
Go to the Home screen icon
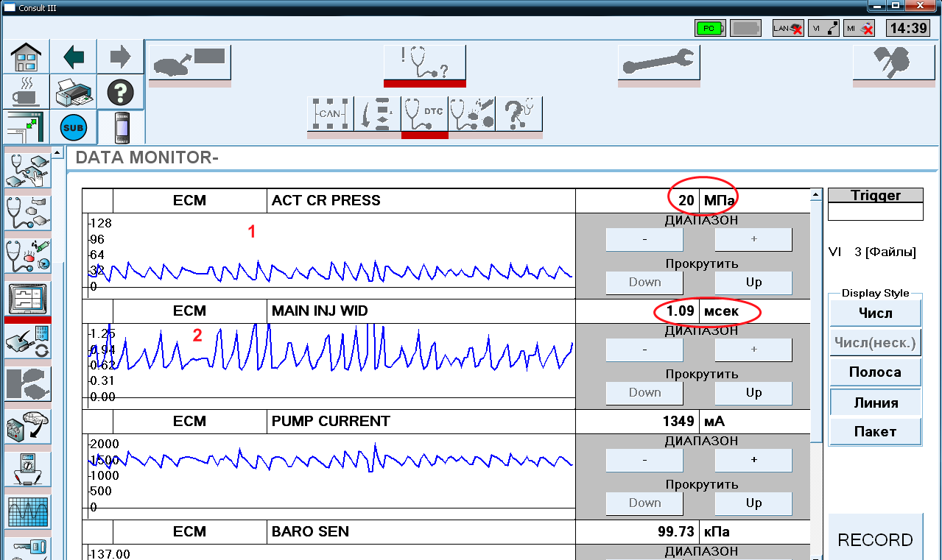(26, 57)
